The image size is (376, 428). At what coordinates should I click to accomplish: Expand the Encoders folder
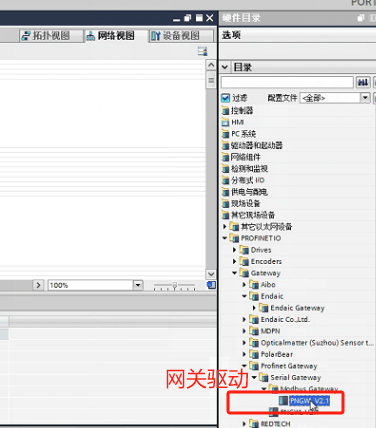235,261
